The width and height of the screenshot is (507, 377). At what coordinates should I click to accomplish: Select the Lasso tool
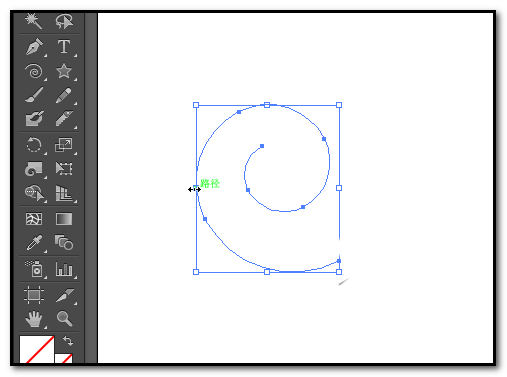coord(64,21)
